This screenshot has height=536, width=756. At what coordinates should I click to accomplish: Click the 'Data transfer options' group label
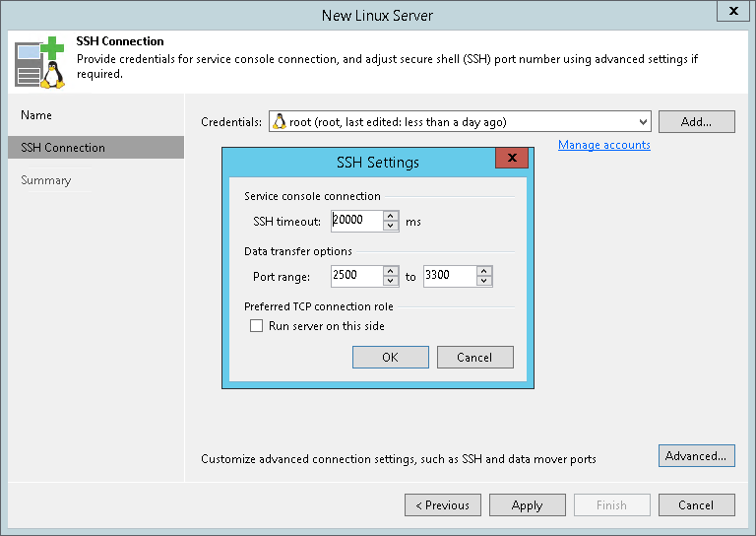[298, 251]
